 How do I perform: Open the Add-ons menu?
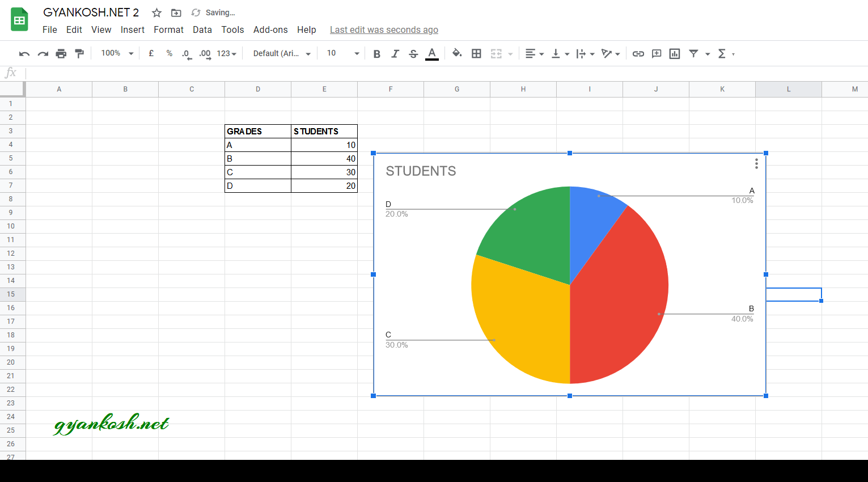[x=270, y=29]
